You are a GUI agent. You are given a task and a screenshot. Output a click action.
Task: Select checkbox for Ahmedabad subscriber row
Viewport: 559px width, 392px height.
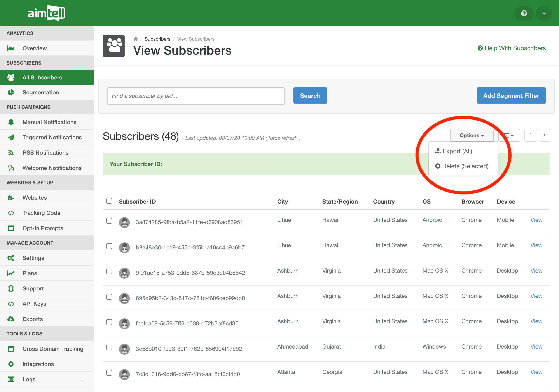(x=109, y=347)
